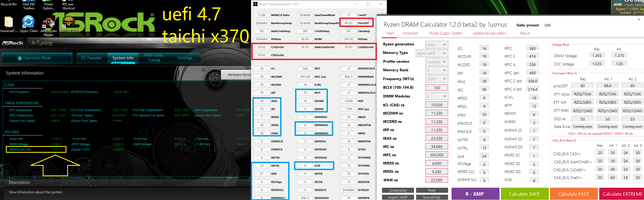Click the tRCDWR ns input field
644x200 pixels.
coord(437,113)
